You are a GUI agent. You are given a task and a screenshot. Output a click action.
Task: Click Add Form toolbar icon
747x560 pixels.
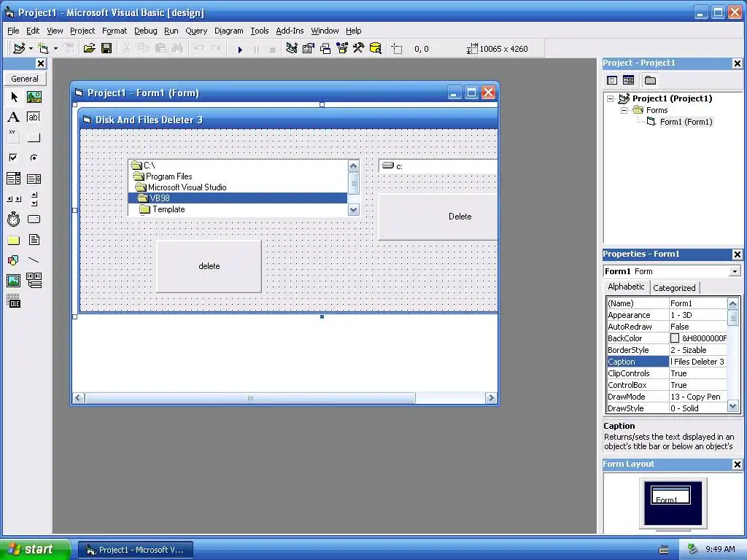pos(43,49)
